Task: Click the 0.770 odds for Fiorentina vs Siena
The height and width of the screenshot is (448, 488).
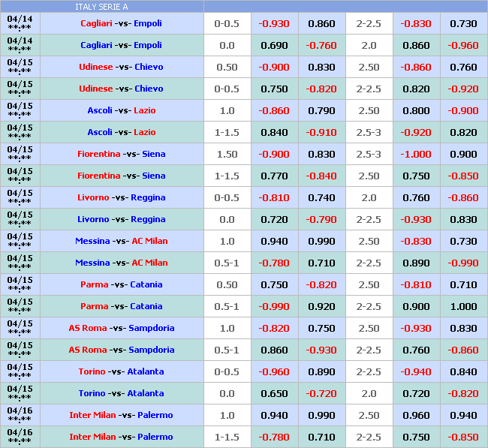Action: point(274,176)
